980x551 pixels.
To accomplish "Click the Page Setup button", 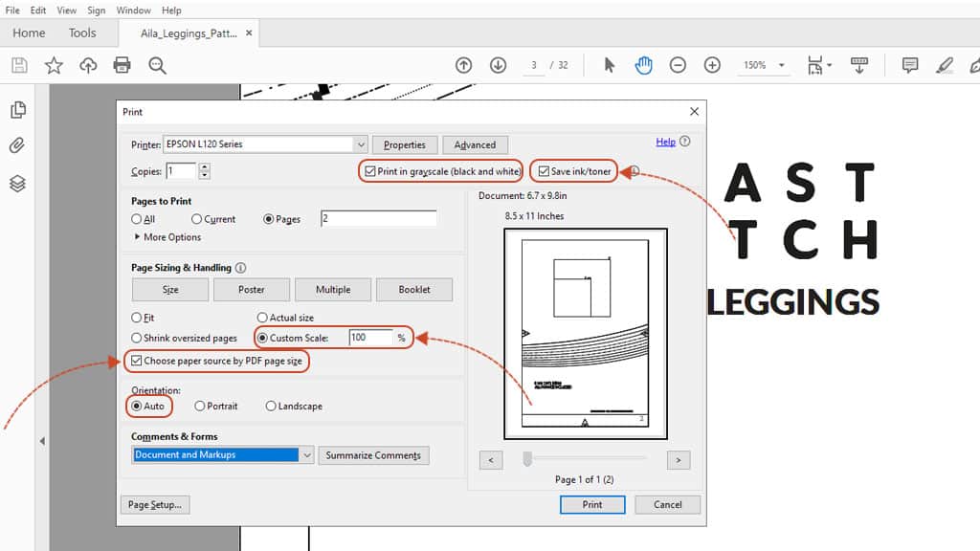I will pos(154,505).
